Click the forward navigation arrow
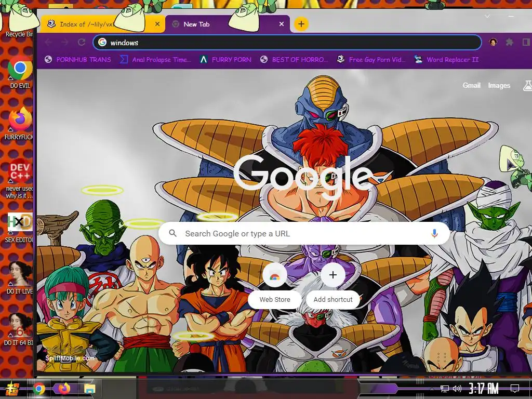 [65, 43]
